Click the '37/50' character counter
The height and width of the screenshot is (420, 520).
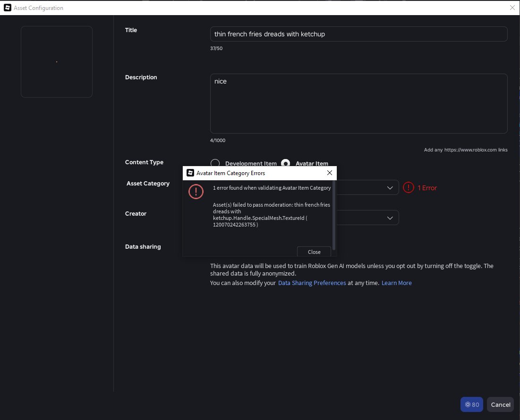tap(216, 48)
